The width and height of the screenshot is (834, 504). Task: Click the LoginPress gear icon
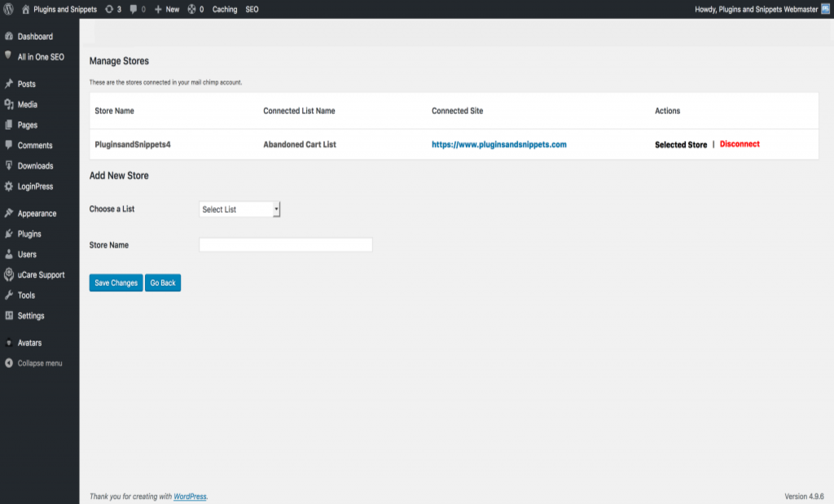click(x=8, y=186)
